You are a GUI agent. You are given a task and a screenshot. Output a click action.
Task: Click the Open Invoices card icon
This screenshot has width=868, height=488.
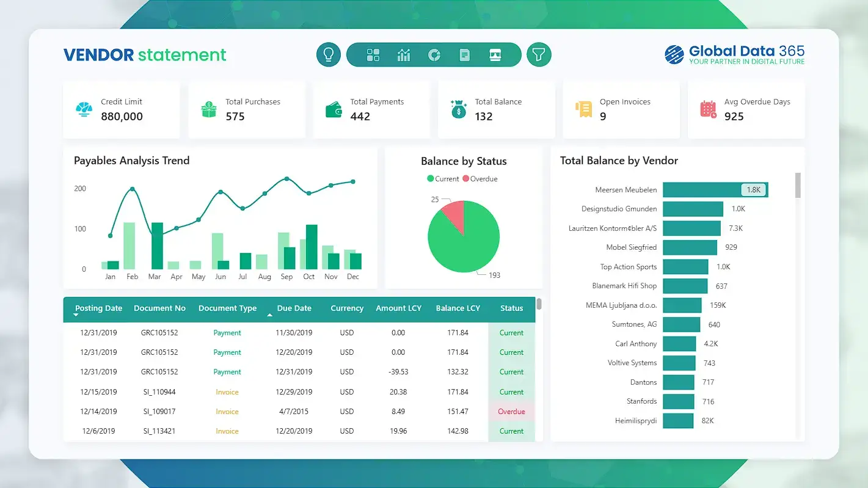[583, 109]
